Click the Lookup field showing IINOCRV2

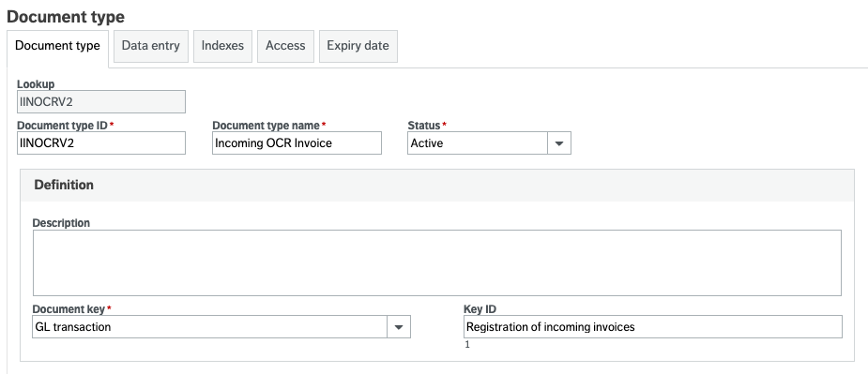pyautogui.click(x=101, y=102)
